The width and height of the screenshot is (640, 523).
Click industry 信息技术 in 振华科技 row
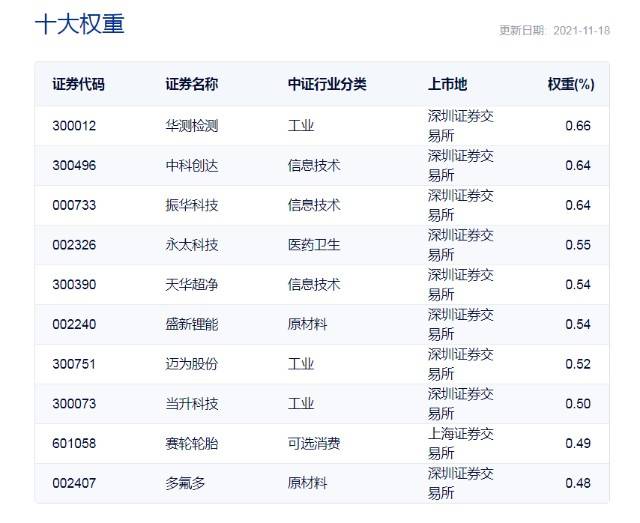pyautogui.click(x=314, y=205)
